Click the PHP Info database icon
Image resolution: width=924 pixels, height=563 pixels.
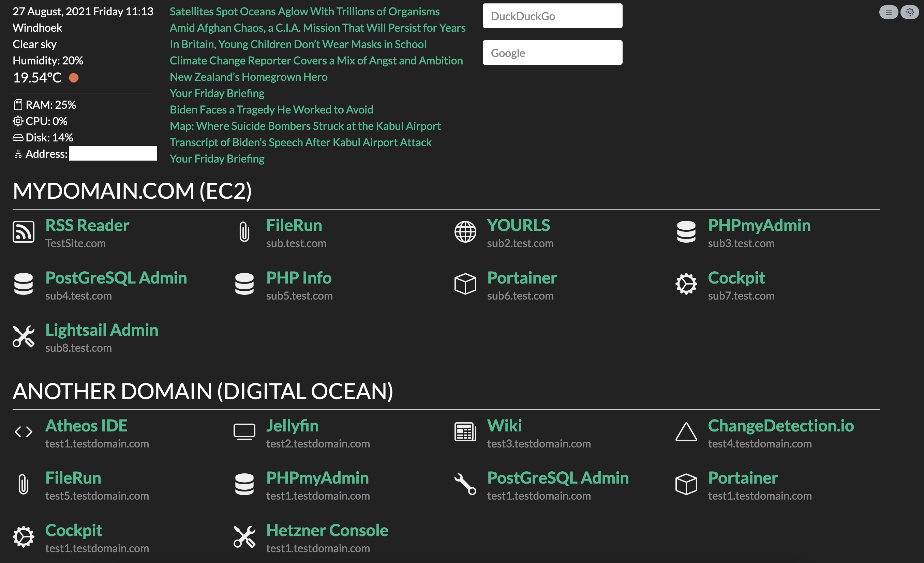[244, 284]
